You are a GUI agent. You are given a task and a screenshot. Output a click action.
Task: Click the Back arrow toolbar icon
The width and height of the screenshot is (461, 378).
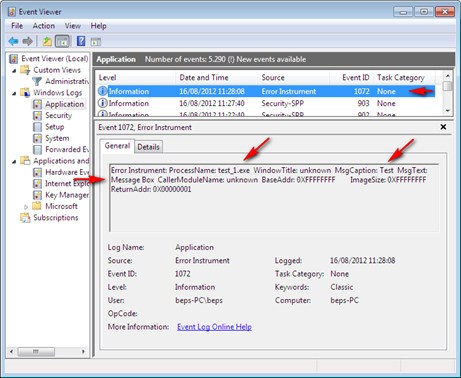(13, 41)
